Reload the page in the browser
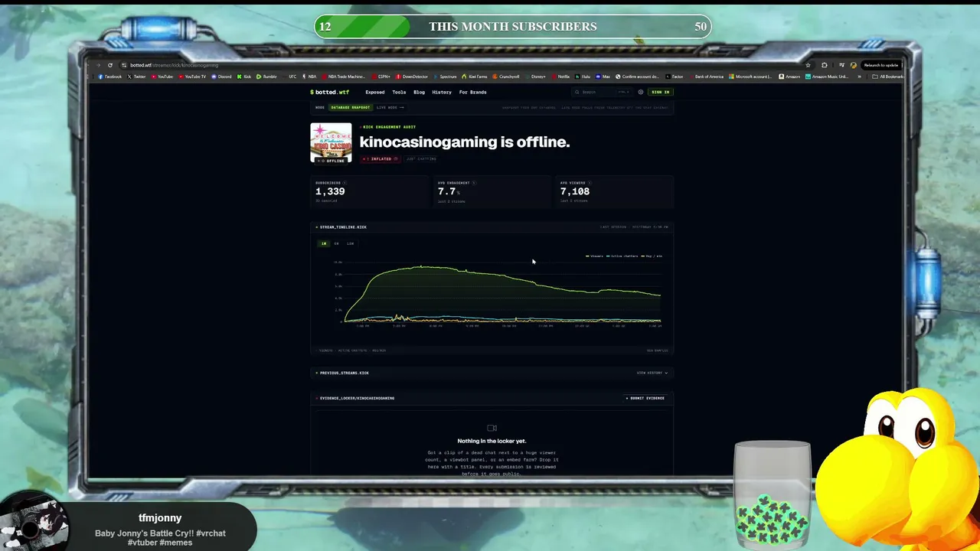 pos(110,65)
